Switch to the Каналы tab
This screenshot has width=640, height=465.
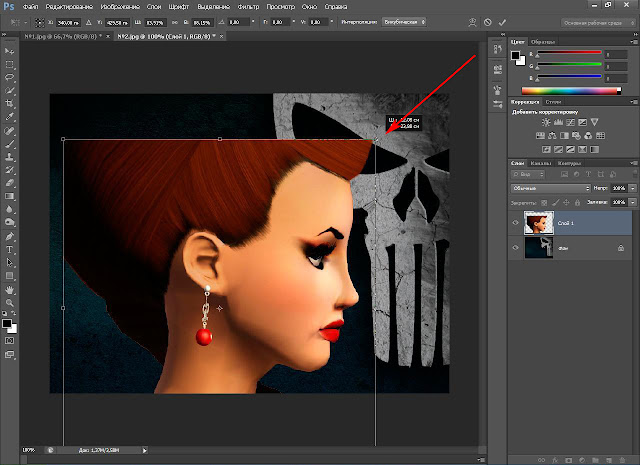541,163
